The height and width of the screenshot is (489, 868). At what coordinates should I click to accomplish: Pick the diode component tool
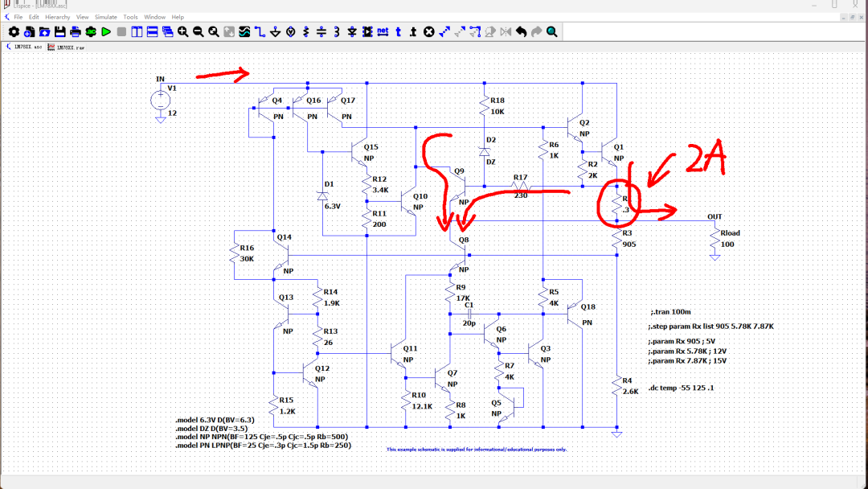tap(352, 32)
